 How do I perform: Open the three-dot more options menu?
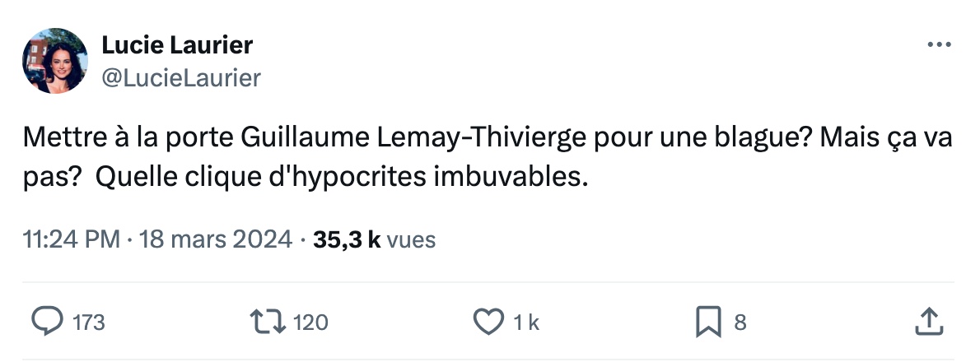[939, 45]
